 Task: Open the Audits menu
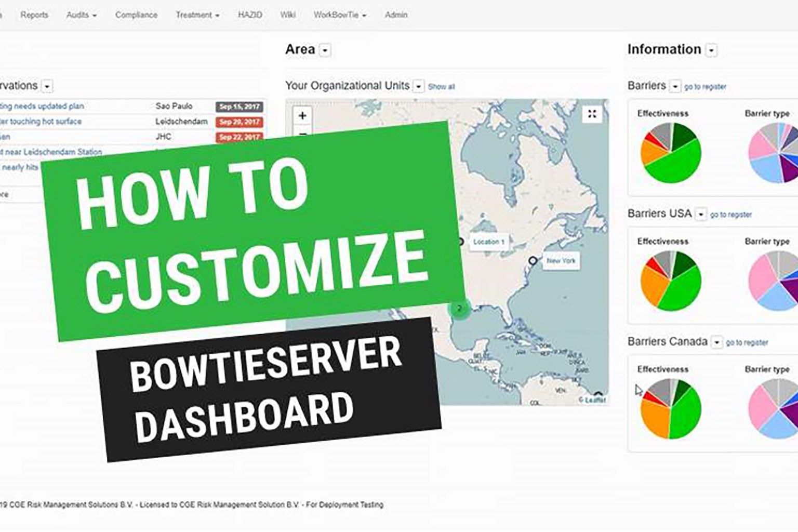(81, 15)
